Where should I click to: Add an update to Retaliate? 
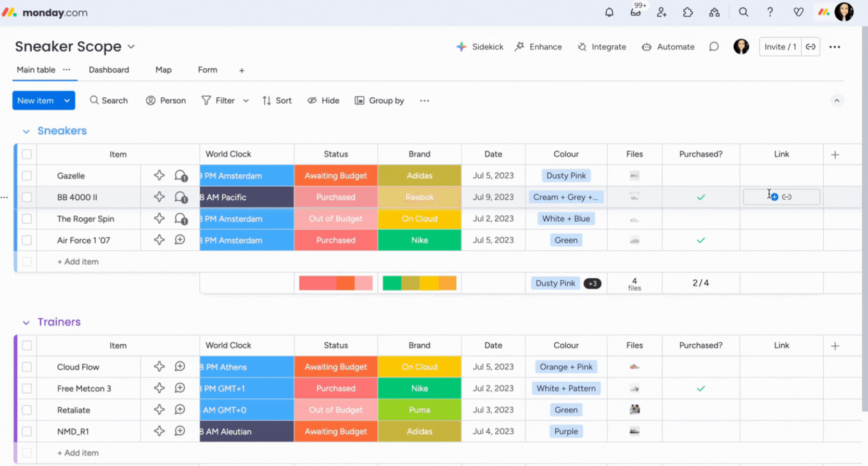click(x=180, y=410)
